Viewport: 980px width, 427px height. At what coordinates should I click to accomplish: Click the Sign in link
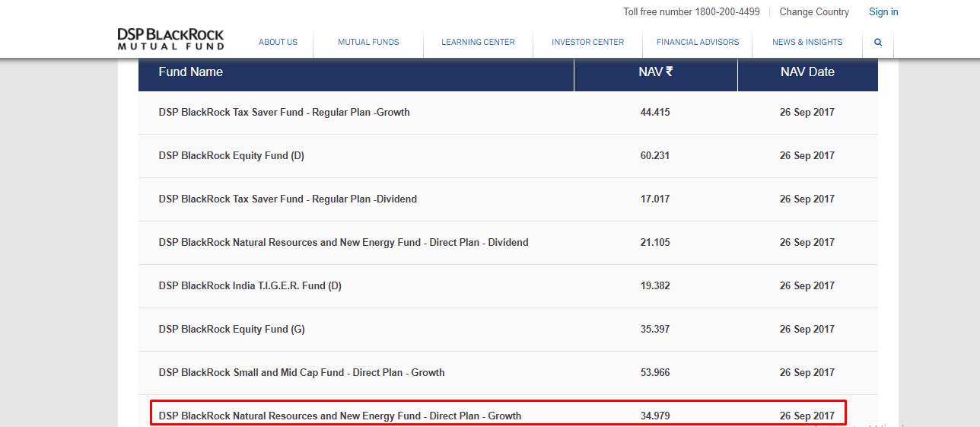(x=883, y=12)
